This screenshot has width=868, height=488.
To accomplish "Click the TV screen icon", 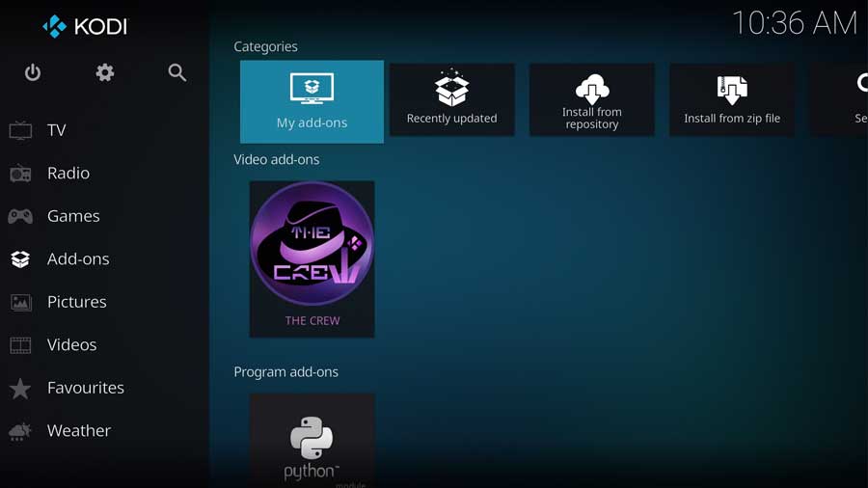I will 20,130.
